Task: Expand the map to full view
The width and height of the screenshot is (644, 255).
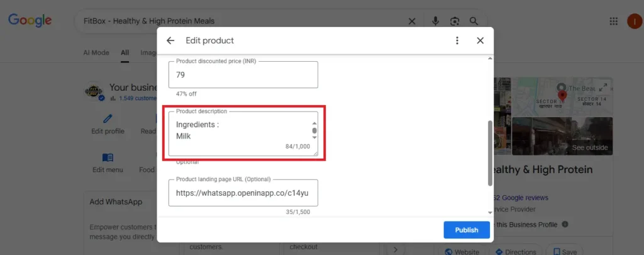Action: (603, 87)
